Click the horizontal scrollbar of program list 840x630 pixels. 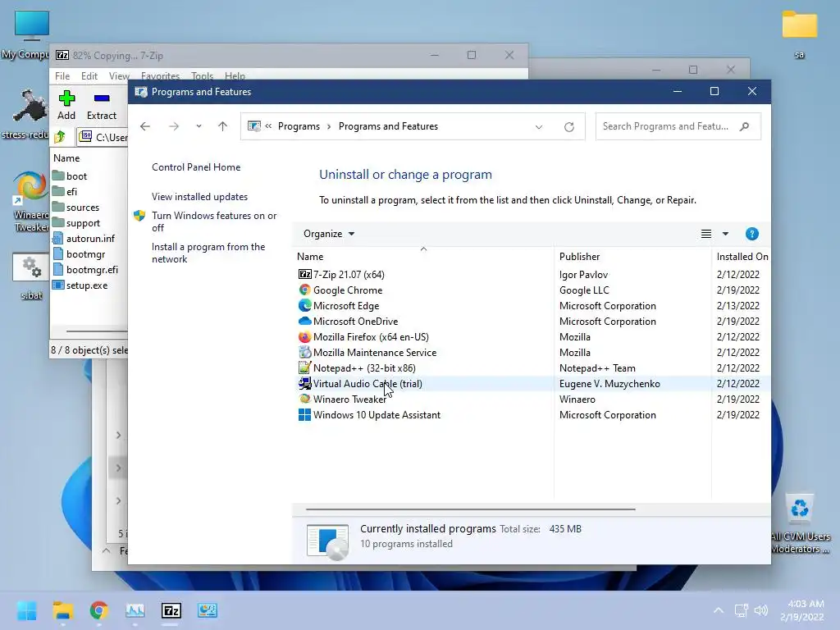pos(470,509)
